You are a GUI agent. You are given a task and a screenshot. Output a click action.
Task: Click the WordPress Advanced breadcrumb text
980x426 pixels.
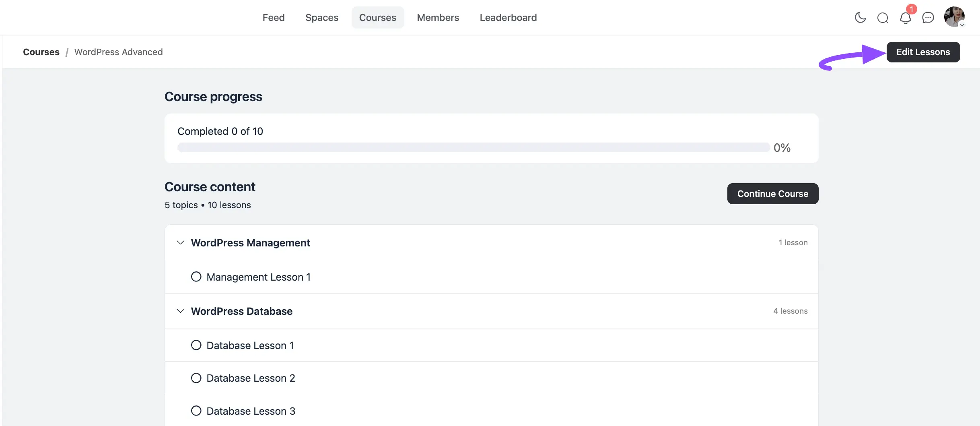coord(118,52)
